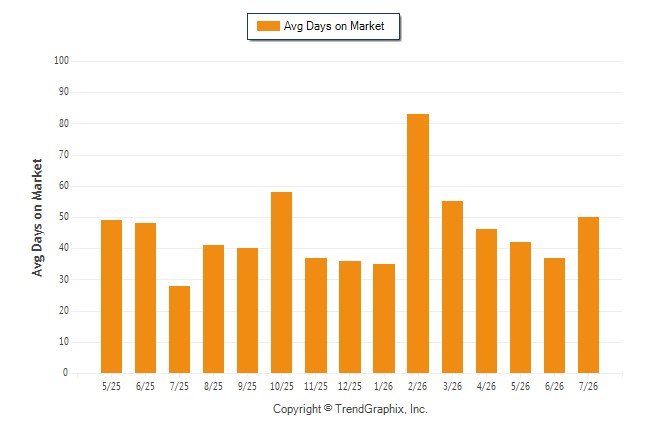Viewport: 646px width, 434px height.
Task: Click the 7/26 last bar
Action: click(x=588, y=295)
